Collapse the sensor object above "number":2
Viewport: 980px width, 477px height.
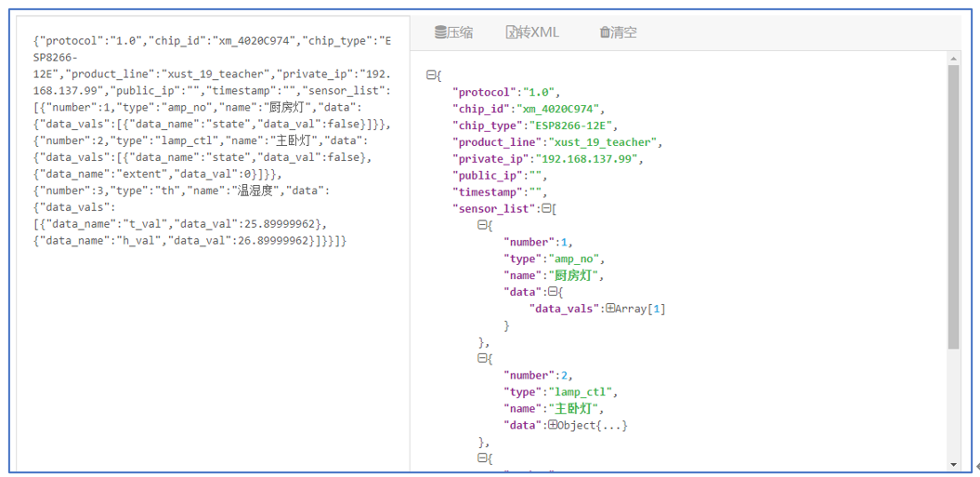coord(482,359)
